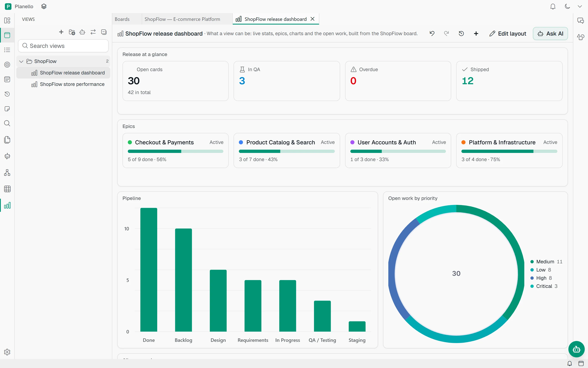
Task: Open the sticky note sidebar icon
Action: [7, 109]
